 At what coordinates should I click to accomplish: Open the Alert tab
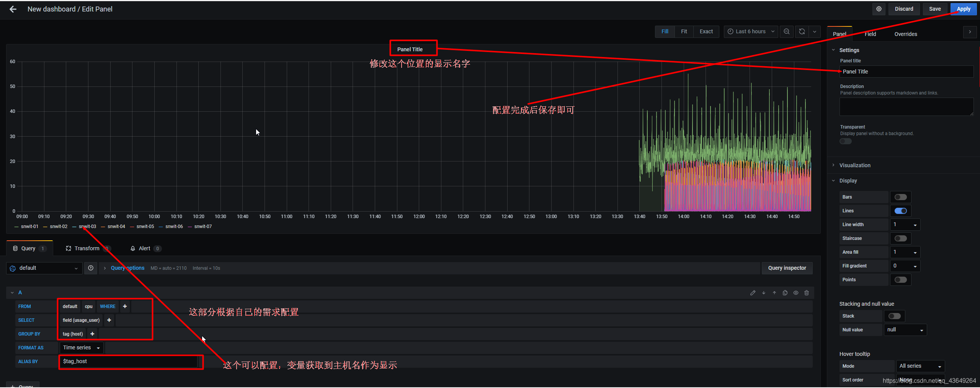pos(145,248)
